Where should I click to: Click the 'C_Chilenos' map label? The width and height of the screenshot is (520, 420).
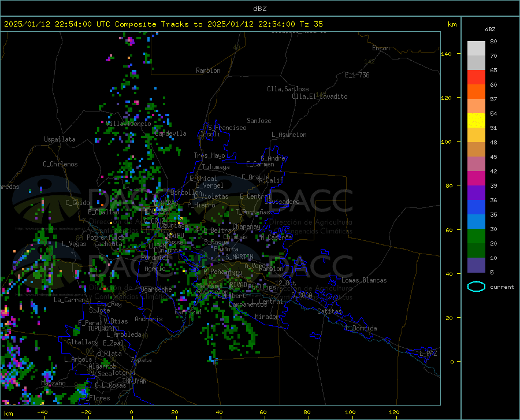coord(60,164)
